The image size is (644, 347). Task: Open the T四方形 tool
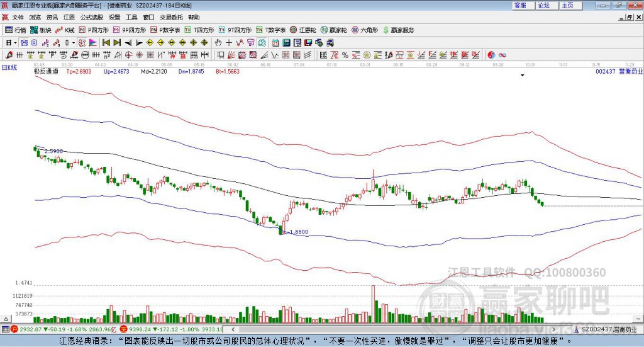199,30
